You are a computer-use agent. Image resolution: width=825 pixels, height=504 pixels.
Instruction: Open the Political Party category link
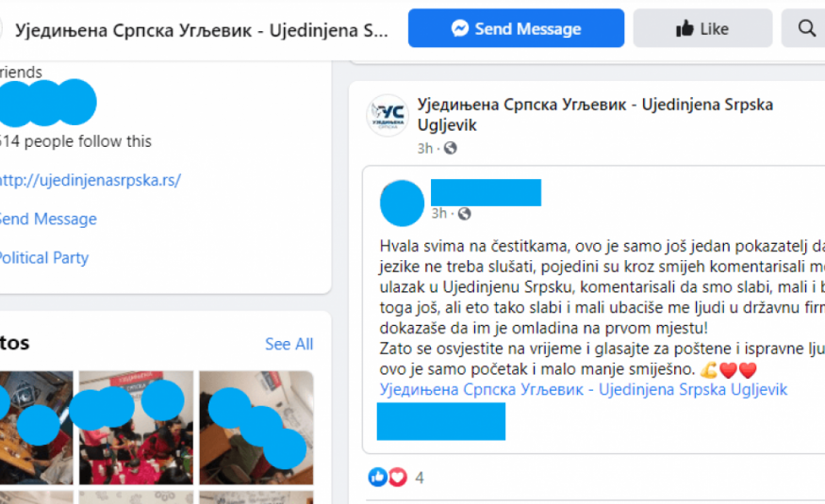[x=43, y=257]
